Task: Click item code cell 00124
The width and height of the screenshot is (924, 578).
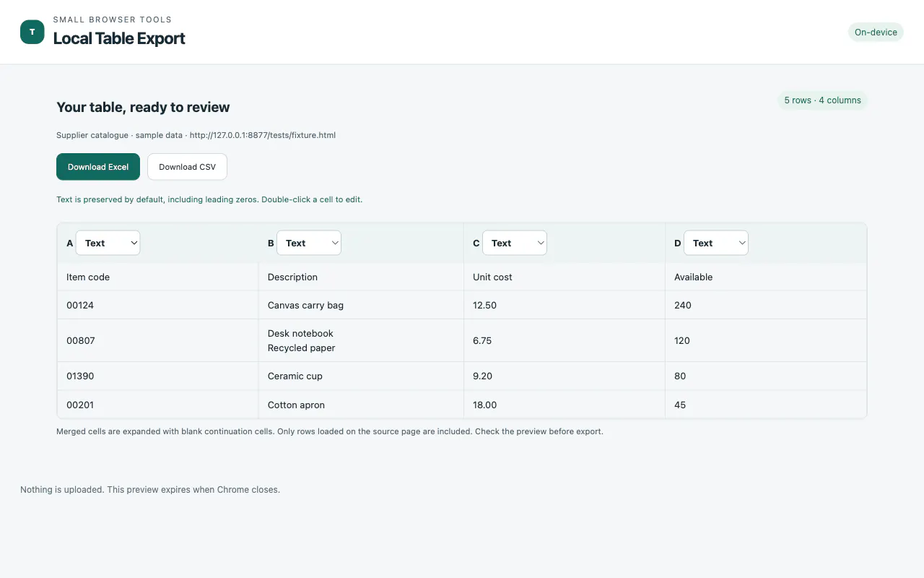Action: [x=157, y=305]
